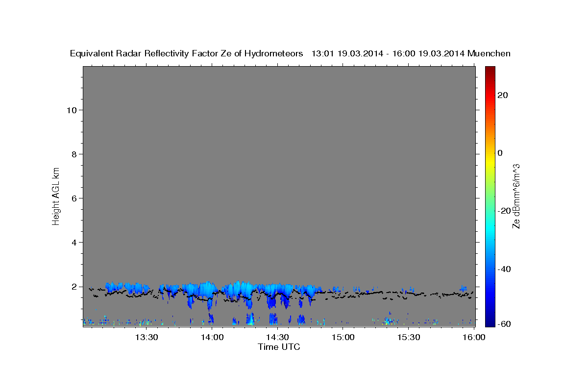Viewport: 588px width, 392px height.
Task: Click the 16:00 time axis label
Action: pos(474,338)
